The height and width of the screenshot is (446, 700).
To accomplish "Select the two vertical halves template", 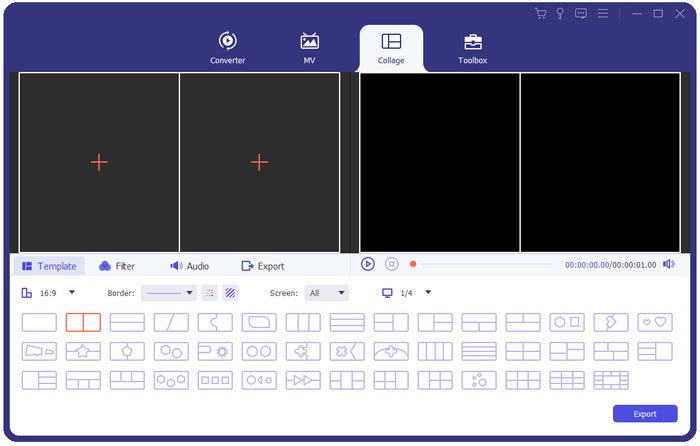I will point(83,322).
